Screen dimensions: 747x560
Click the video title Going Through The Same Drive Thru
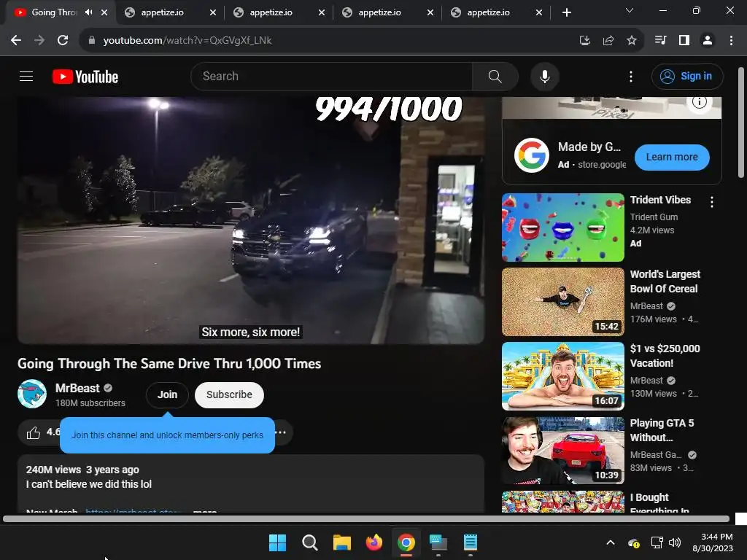click(x=169, y=364)
